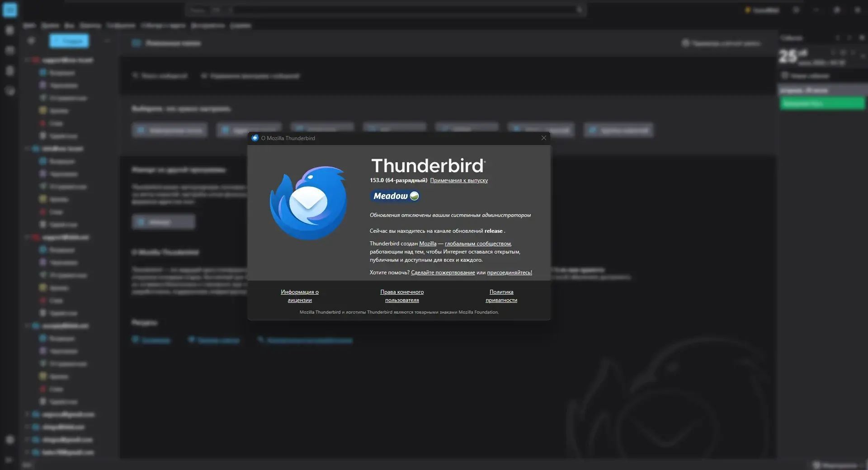Click the Meadow badge in the dialog
The height and width of the screenshot is (470, 868).
pos(396,196)
